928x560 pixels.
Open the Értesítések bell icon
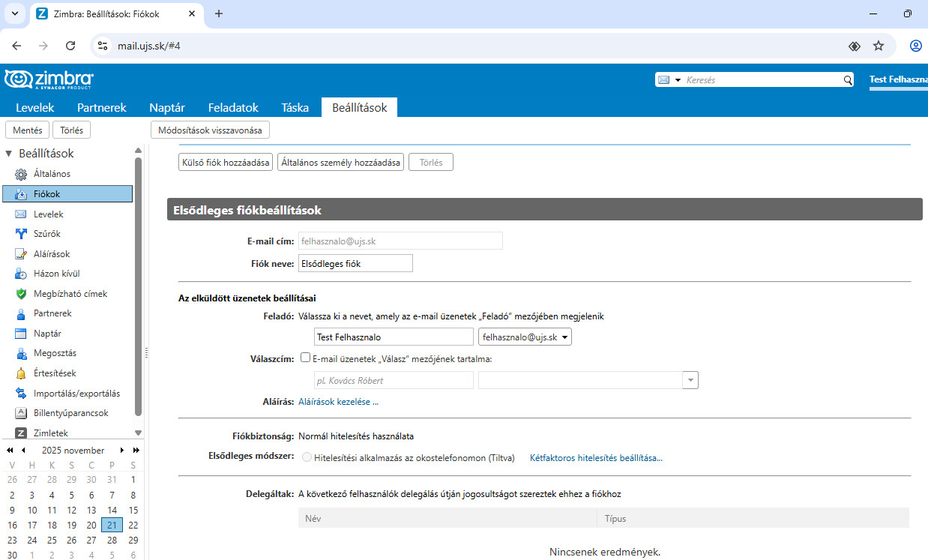pyautogui.click(x=21, y=373)
